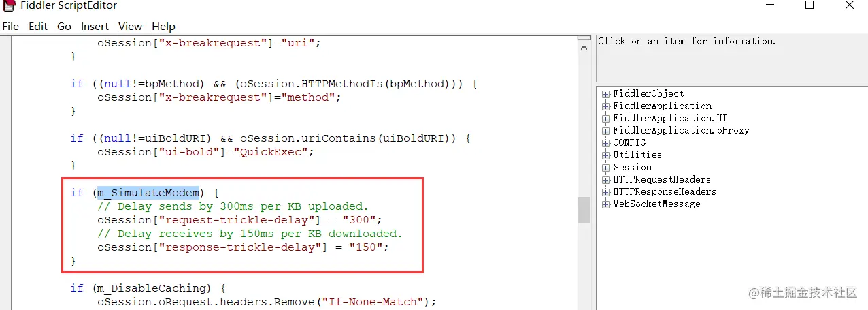Expand the CONFIG tree node
Image resolution: width=868 pixels, height=310 pixels.
point(605,143)
